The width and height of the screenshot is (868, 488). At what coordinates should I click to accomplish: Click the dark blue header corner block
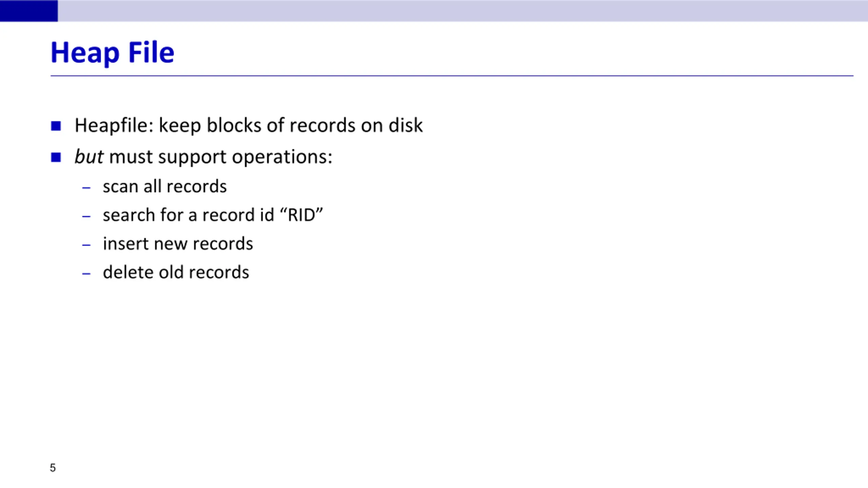29,11
